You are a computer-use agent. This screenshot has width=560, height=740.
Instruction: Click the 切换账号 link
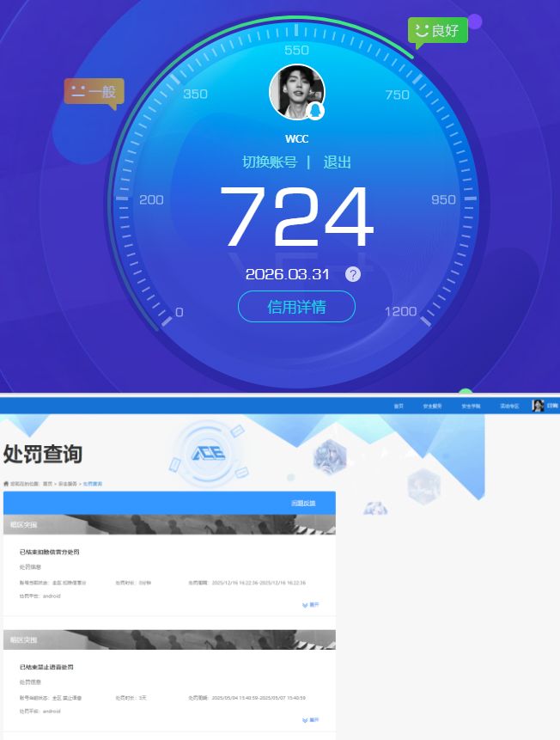[270, 162]
